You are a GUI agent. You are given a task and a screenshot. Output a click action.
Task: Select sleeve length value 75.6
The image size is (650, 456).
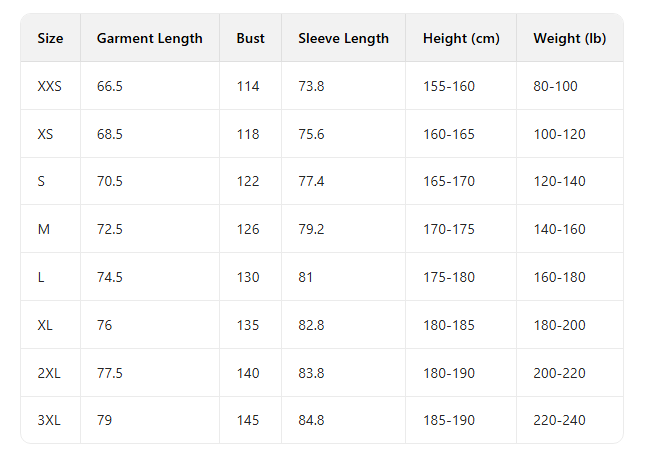[311, 134]
